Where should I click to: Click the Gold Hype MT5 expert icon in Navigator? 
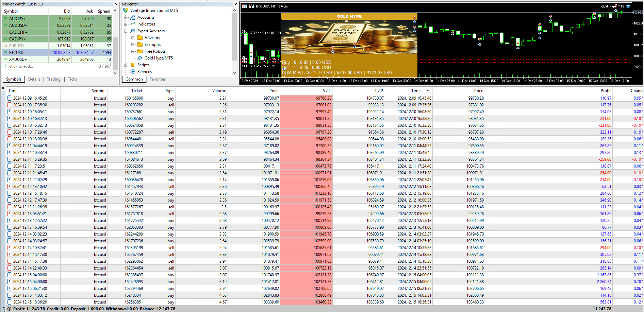tap(140, 58)
